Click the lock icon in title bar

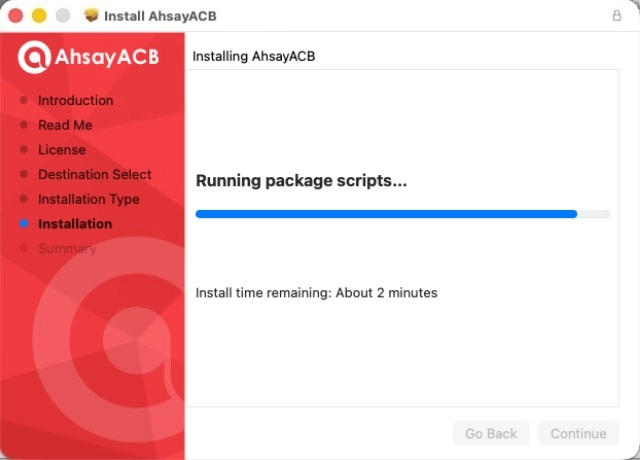pos(616,16)
